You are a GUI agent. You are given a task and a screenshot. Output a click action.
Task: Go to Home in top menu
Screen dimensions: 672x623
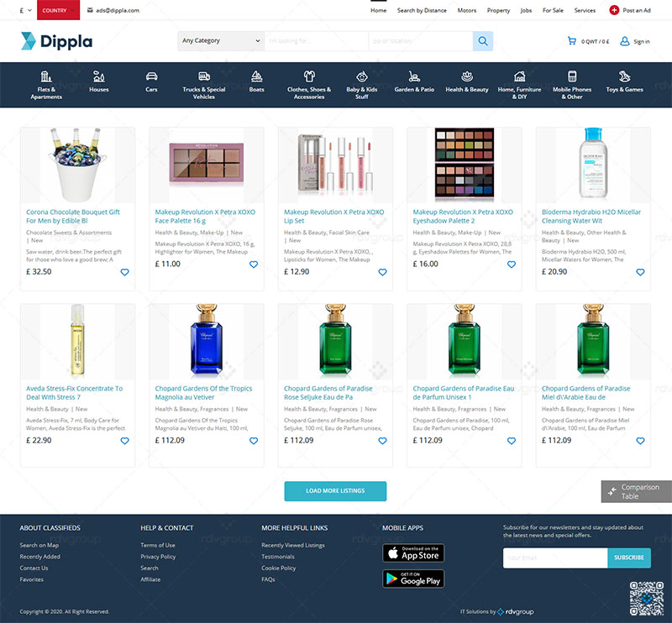[x=379, y=10]
